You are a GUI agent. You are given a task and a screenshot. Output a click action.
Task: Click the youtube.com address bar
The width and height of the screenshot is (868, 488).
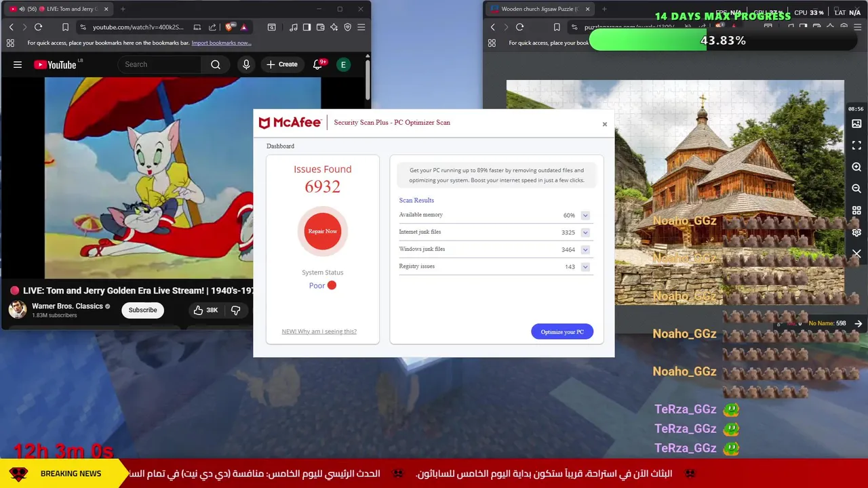pyautogui.click(x=138, y=27)
